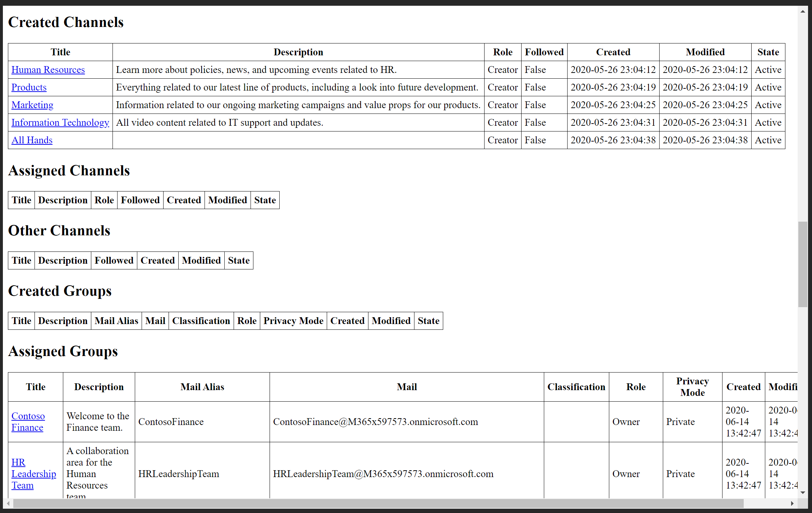Select the Created Channels heading

pyautogui.click(x=66, y=22)
